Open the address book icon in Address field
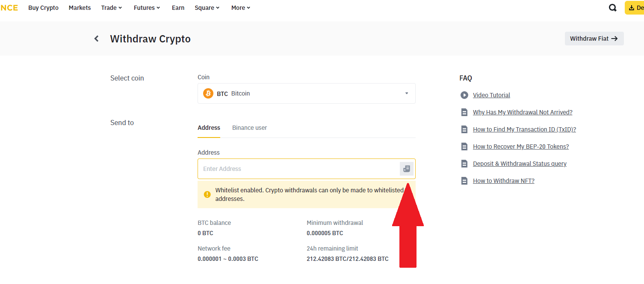This screenshot has width=644, height=284. [x=407, y=169]
